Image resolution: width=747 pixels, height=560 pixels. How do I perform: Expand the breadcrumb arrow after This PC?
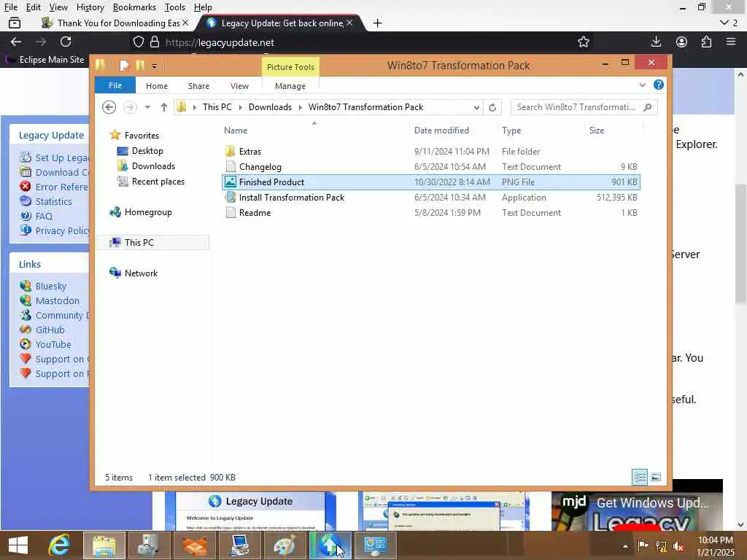coord(240,107)
